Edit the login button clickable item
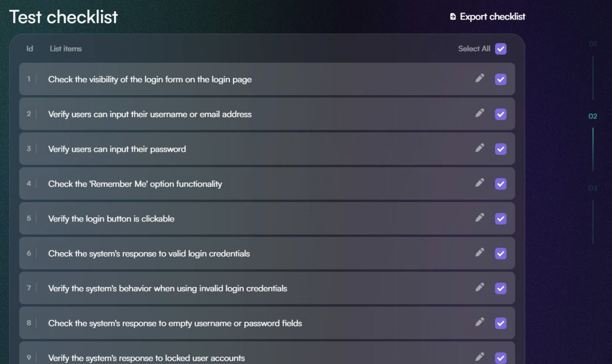 pyautogui.click(x=480, y=217)
